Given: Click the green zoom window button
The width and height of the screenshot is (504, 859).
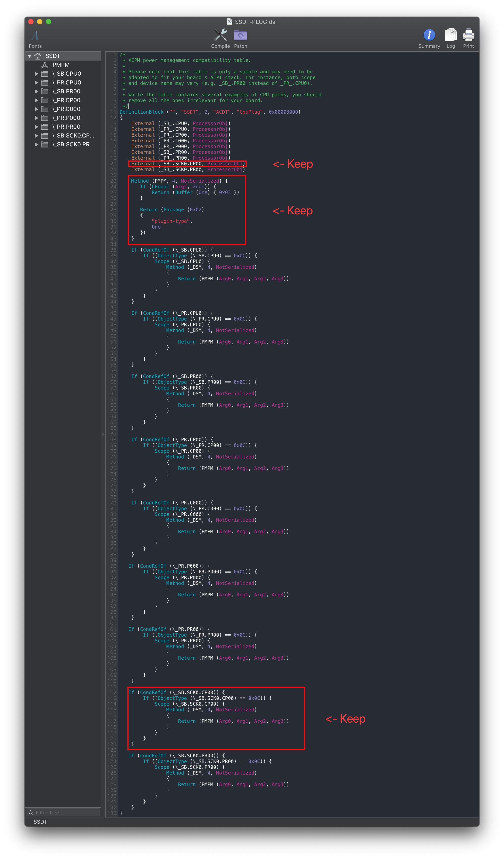Looking at the screenshot, I should click(x=49, y=22).
